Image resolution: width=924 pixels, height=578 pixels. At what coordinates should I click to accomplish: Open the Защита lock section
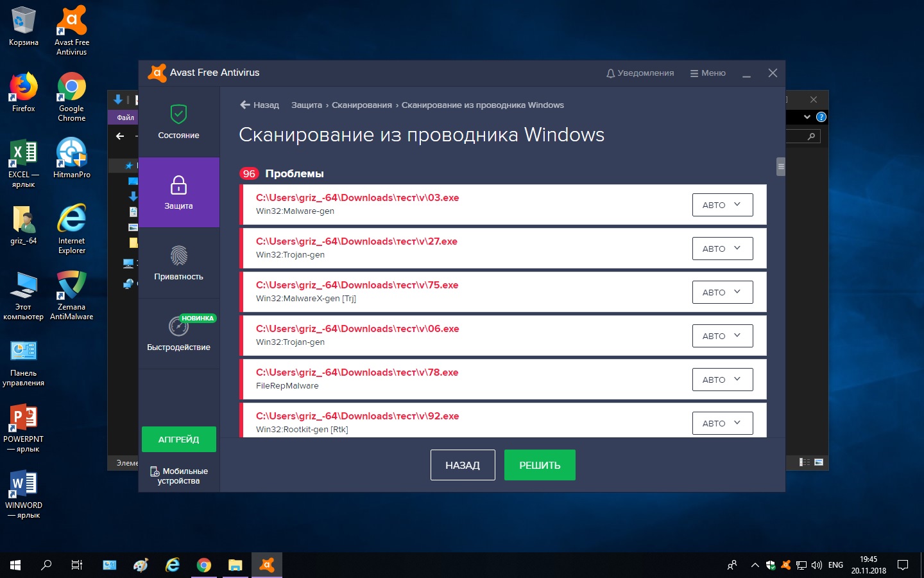[178, 192]
